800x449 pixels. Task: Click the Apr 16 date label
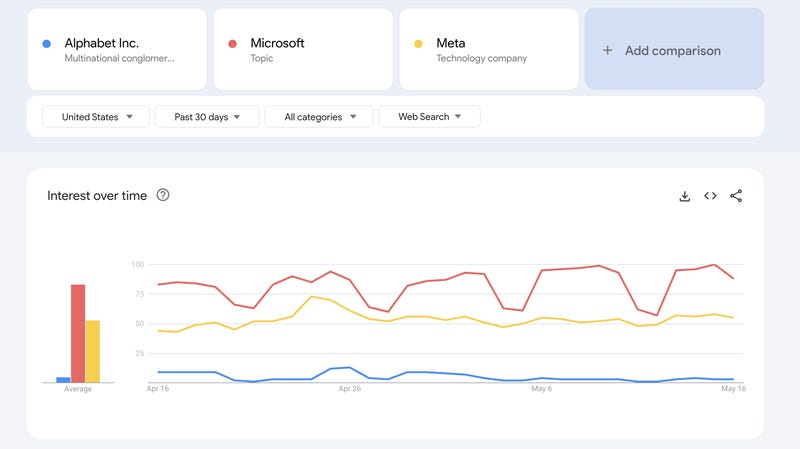[x=158, y=389]
